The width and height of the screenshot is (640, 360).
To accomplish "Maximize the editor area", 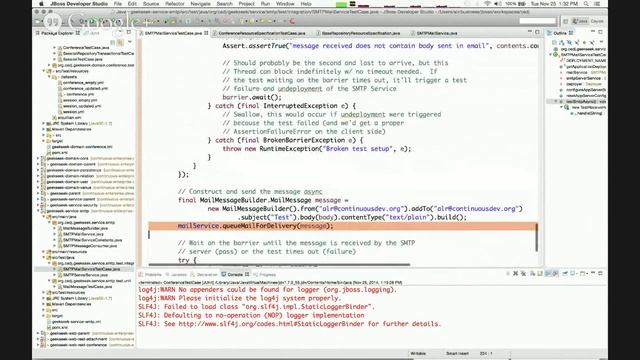I will tap(538, 32).
